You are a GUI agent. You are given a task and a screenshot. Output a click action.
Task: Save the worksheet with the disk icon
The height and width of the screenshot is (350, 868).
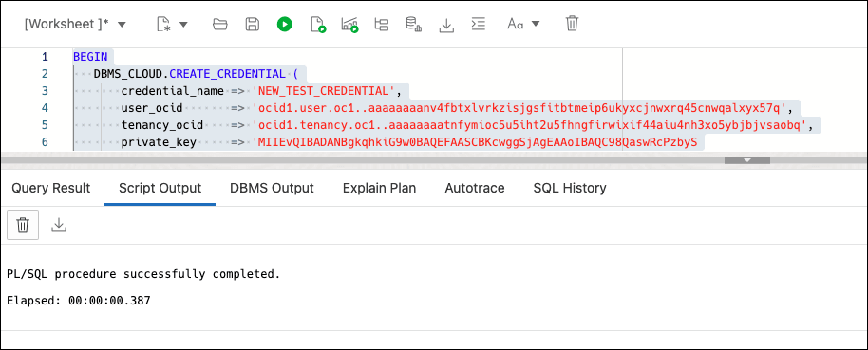(253, 24)
